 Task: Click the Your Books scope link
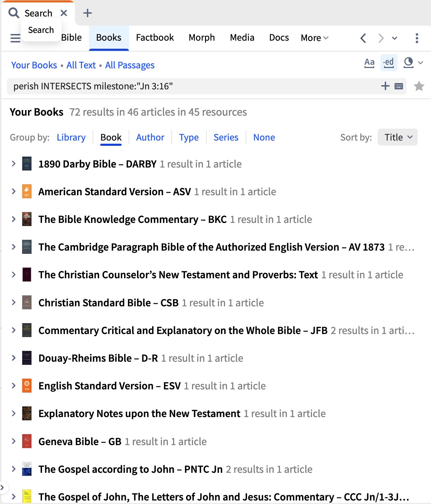(34, 65)
